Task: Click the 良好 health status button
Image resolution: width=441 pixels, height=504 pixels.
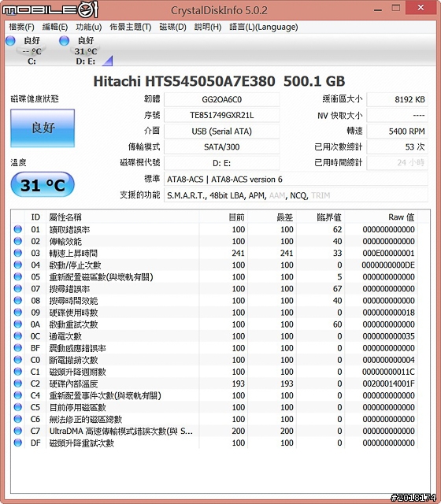Action: tap(43, 128)
